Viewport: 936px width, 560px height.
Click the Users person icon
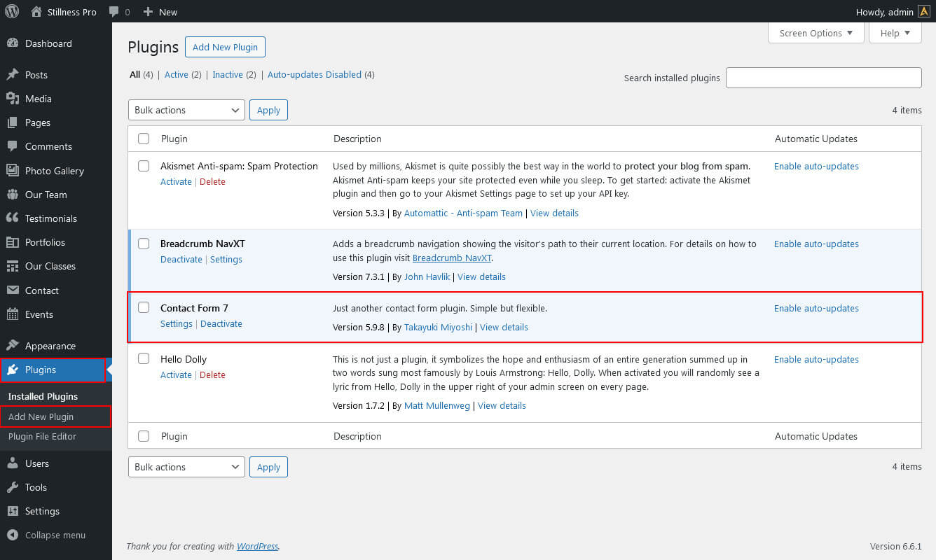point(13,463)
